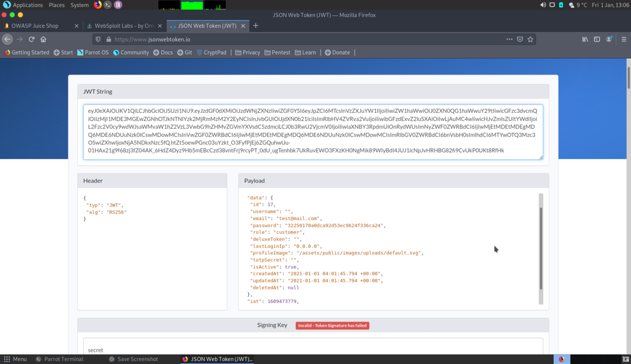Open the System menu

[79, 5]
